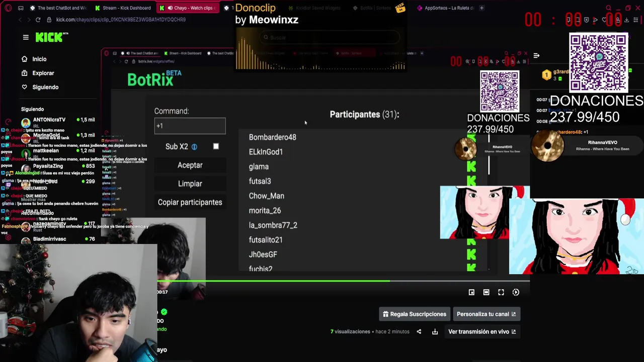Open the browser tab islands icon

click(21, 8)
